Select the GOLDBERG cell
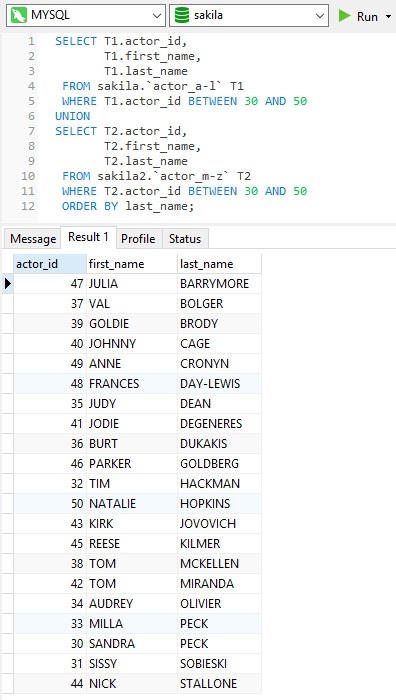The height and width of the screenshot is (700, 396). coord(219,464)
